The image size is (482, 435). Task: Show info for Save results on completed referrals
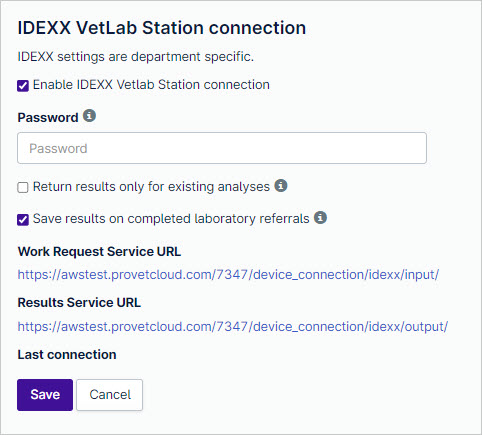tap(320, 218)
